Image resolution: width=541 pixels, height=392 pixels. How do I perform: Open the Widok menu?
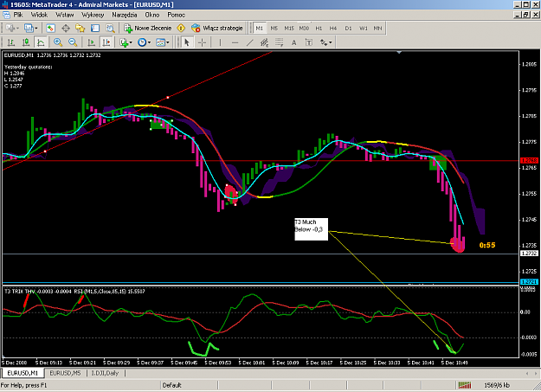[x=39, y=15]
